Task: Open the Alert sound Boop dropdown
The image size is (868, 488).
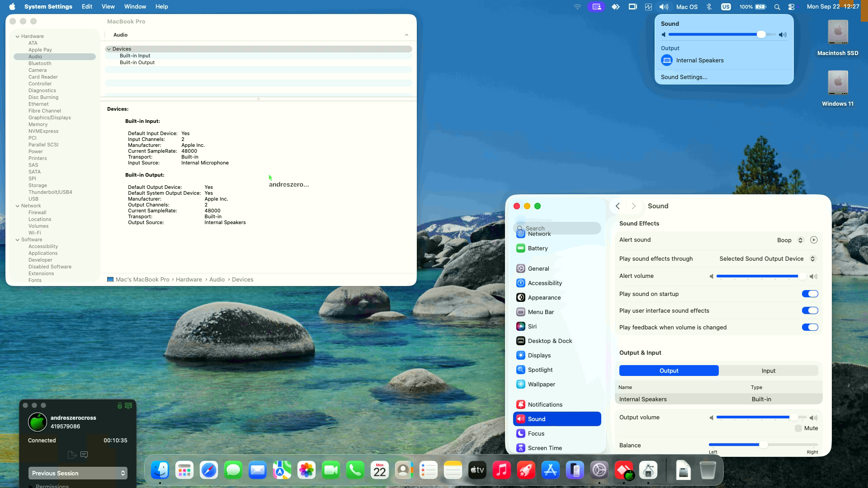Action: coord(790,240)
